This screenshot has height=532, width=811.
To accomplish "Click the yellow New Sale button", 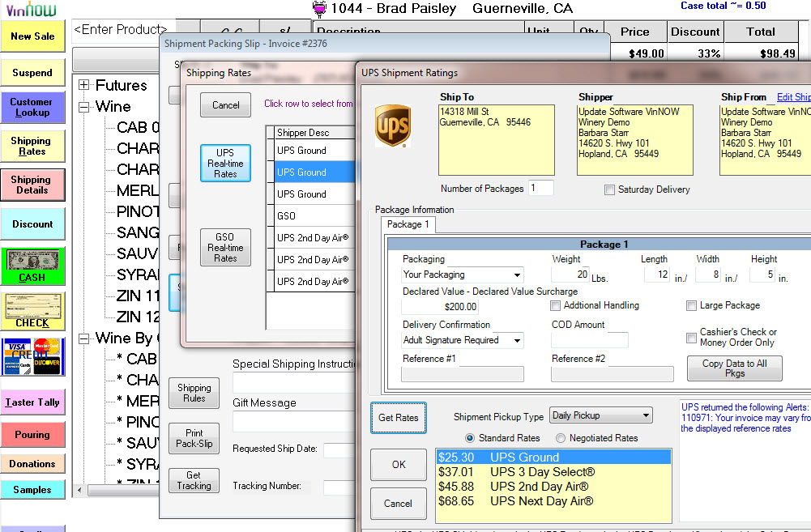I will pos(32,36).
